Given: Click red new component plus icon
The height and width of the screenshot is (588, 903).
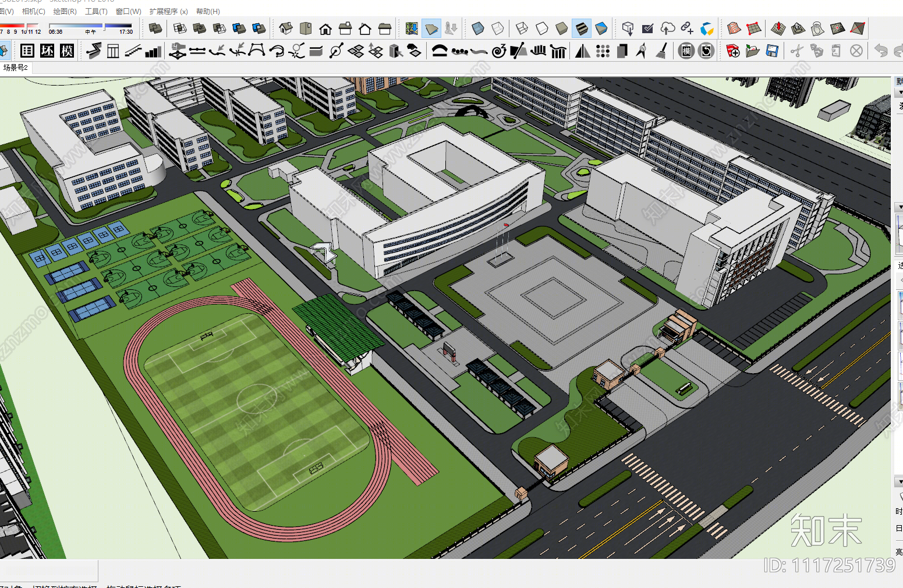Looking at the screenshot, I should 733,51.
